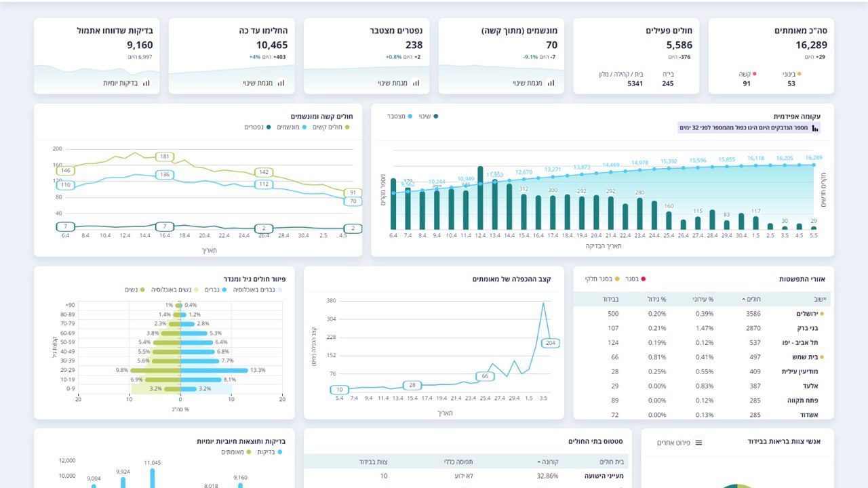Viewport: 868px width, 488px height.
Task: Open the פירוט אחרים details link
Action: (673, 443)
